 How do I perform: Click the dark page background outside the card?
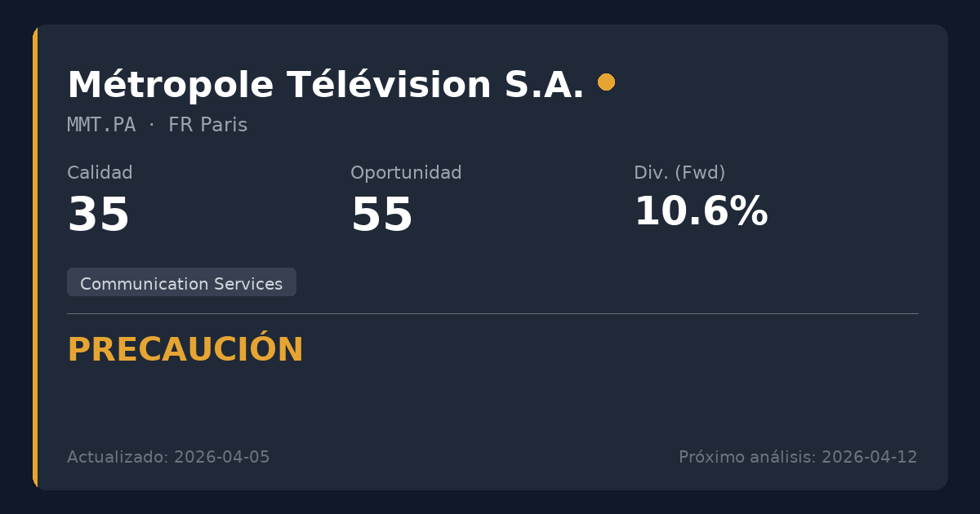[x=490, y=11]
